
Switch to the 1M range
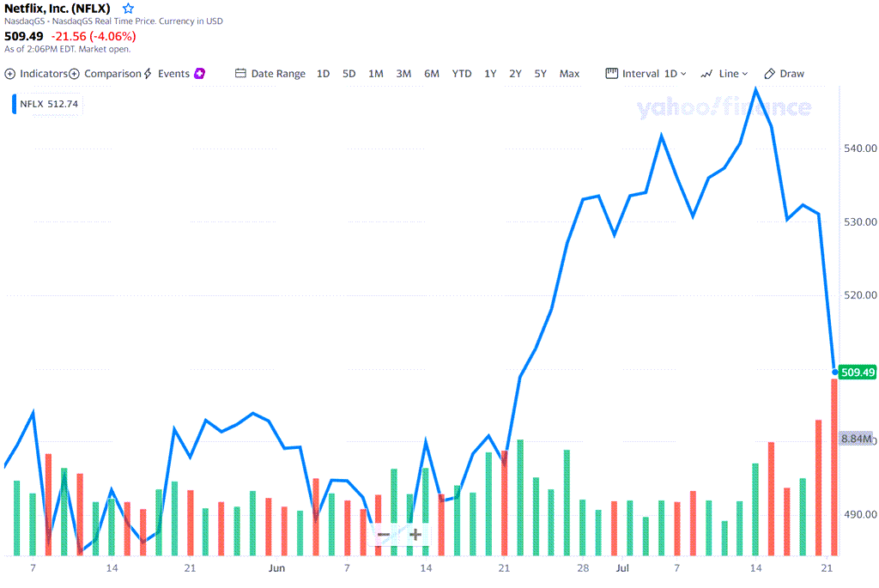tap(376, 74)
